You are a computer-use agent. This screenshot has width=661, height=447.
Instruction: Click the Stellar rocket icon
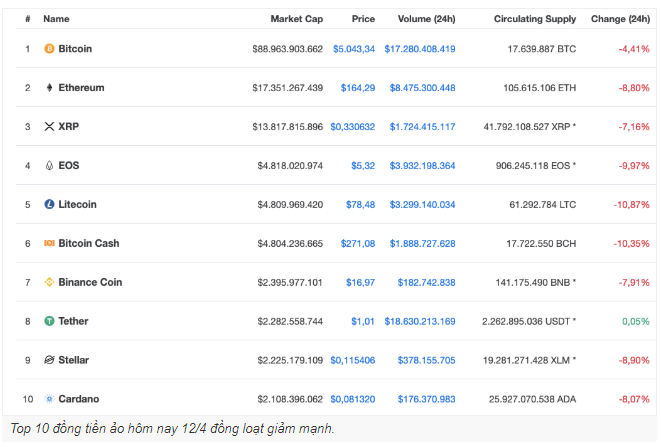click(49, 360)
